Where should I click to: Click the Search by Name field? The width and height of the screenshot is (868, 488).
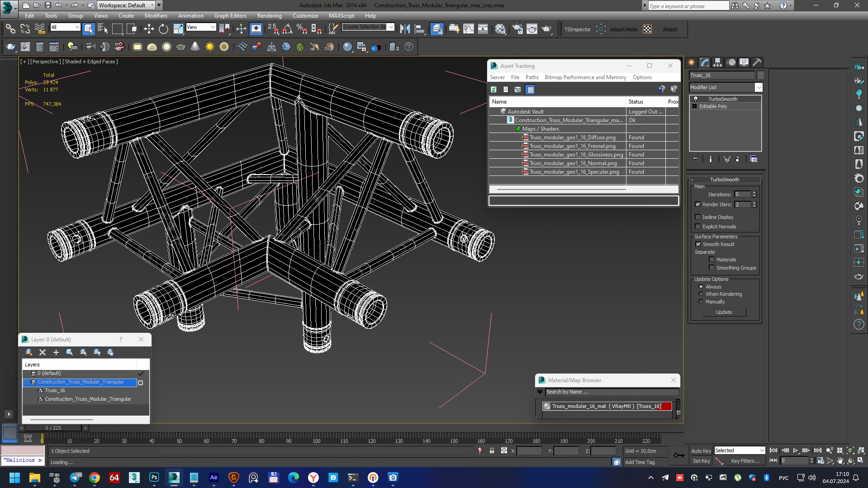pos(612,392)
